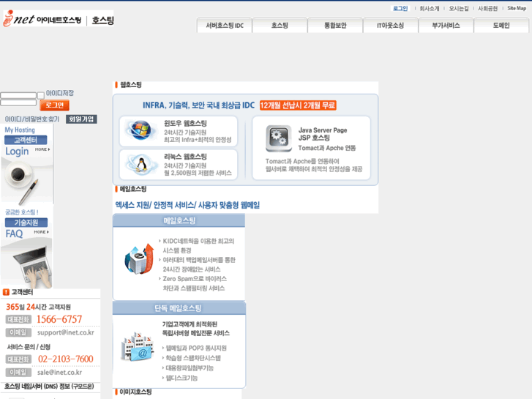
Task: Click the mail hosting arrow-cube icon
Action: (139, 259)
